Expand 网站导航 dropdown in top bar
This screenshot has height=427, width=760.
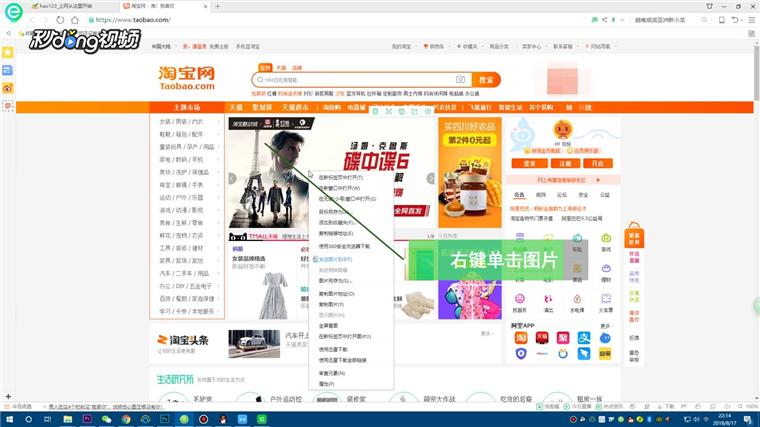point(600,47)
